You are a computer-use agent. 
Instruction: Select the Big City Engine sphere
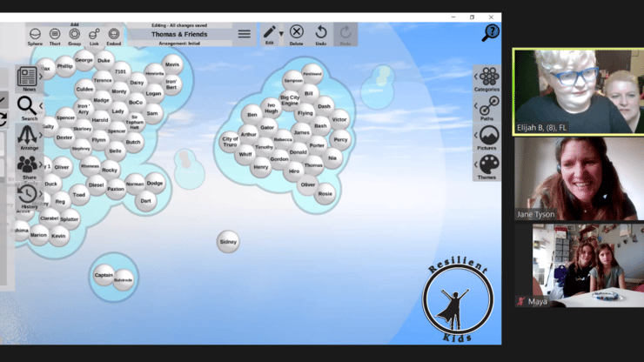[x=290, y=100]
